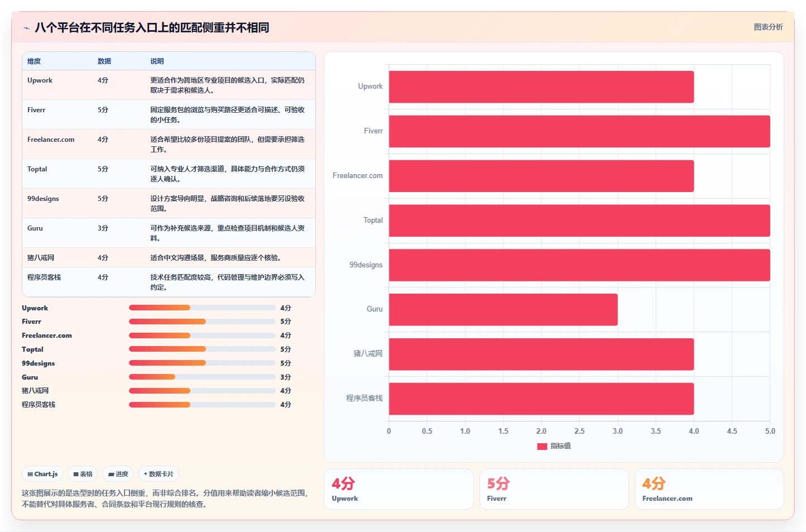Click the description starting 适合中文沟通场景
The image size is (806, 532).
(215, 258)
